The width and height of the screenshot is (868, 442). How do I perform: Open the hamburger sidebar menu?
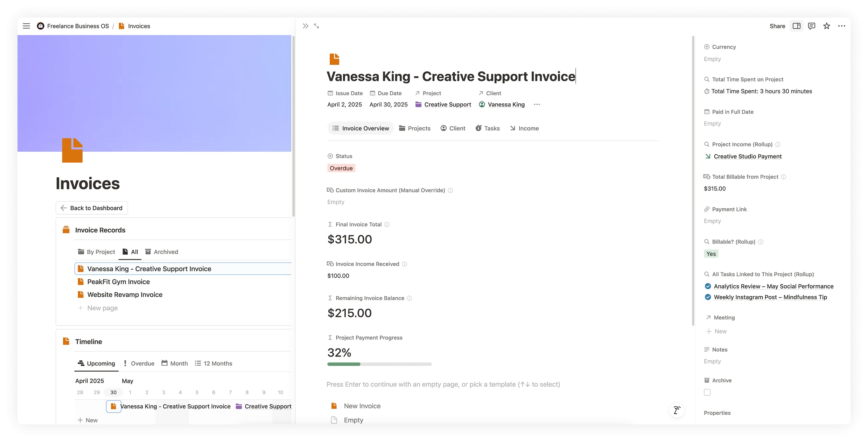(x=26, y=26)
